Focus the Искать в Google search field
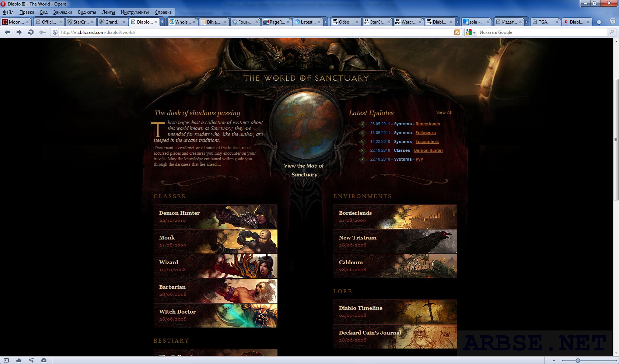This screenshot has width=619, height=364. [542, 32]
